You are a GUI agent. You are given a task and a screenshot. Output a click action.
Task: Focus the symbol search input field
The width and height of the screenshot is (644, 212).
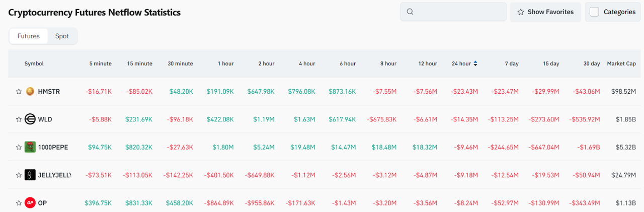point(458,12)
